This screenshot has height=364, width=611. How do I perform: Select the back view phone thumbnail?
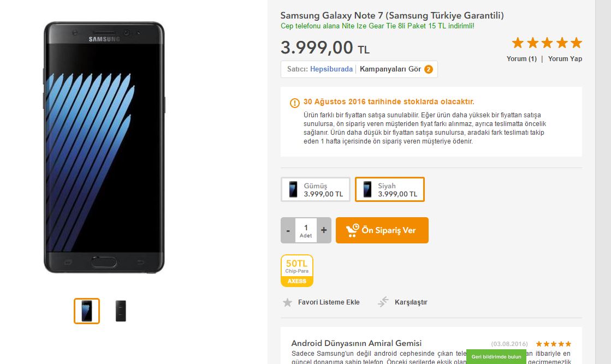click(121, 311)
